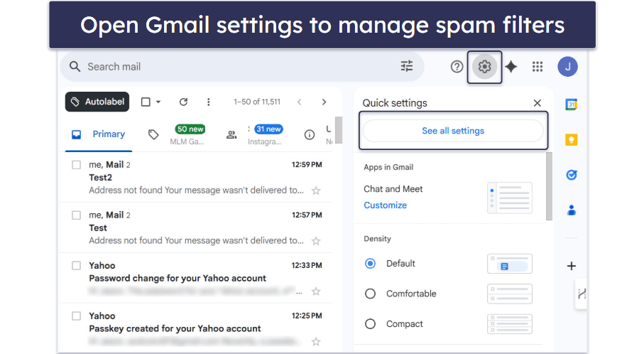Viewport: 644px width, 354px height.
Task: Open Google Calendar in side panel
Action: click(x=571, y=104)
